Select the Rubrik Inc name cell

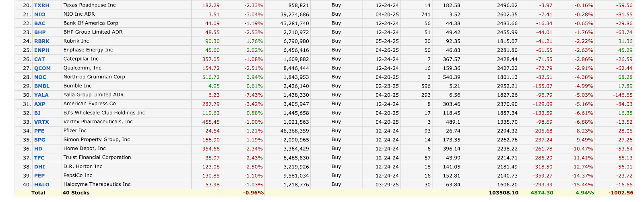coord(126,41)
